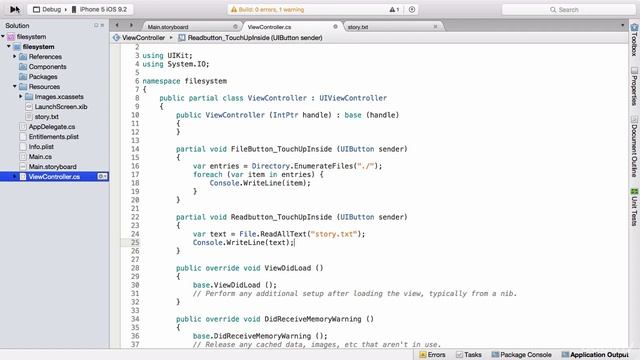The image size is (640, 360).
Task: Navigate back with the left arrow
Action: (x=117, y=25)
